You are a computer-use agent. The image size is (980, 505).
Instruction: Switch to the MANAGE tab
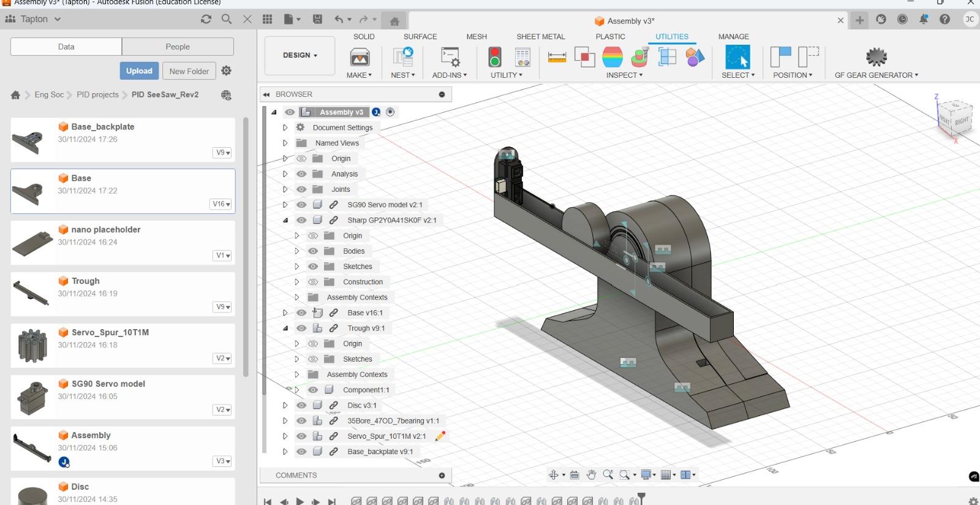coord(734,37)
